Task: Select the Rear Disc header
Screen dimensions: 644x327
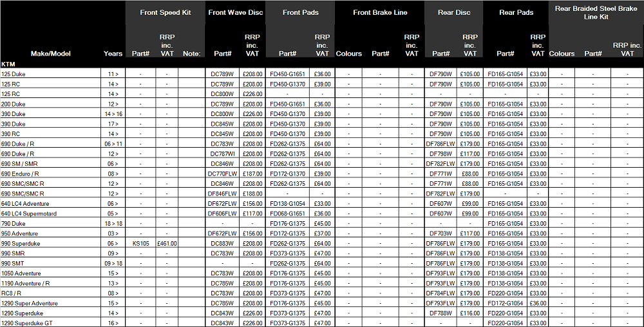Action: pyautogui.click(x=454, y=12)
